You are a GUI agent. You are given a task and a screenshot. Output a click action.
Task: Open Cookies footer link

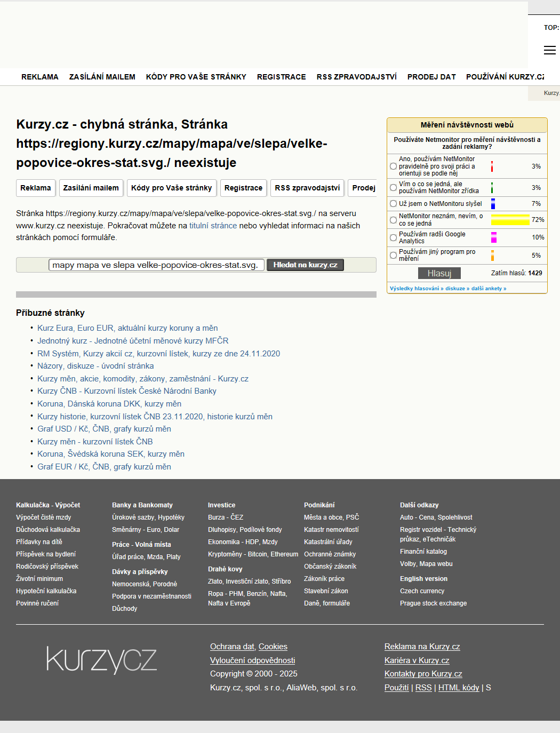click(273, 647)
